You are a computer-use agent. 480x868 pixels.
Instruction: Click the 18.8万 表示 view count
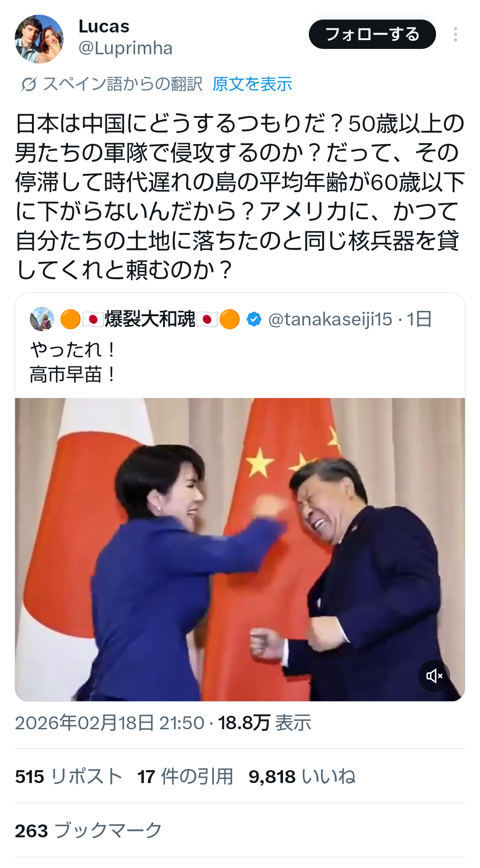(264, 723)
